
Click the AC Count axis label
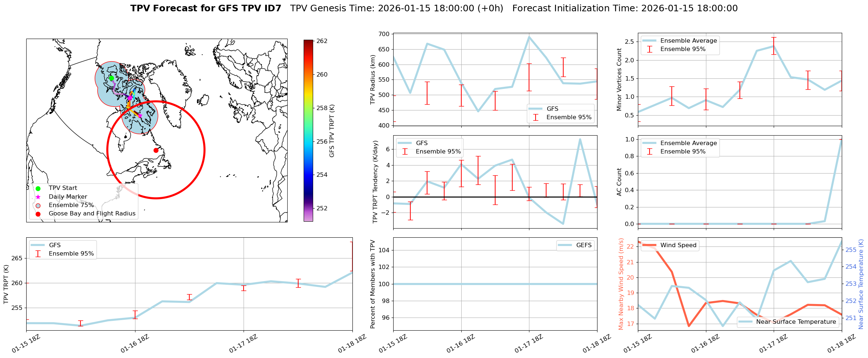pyautogui.click(x=619, y=182)
